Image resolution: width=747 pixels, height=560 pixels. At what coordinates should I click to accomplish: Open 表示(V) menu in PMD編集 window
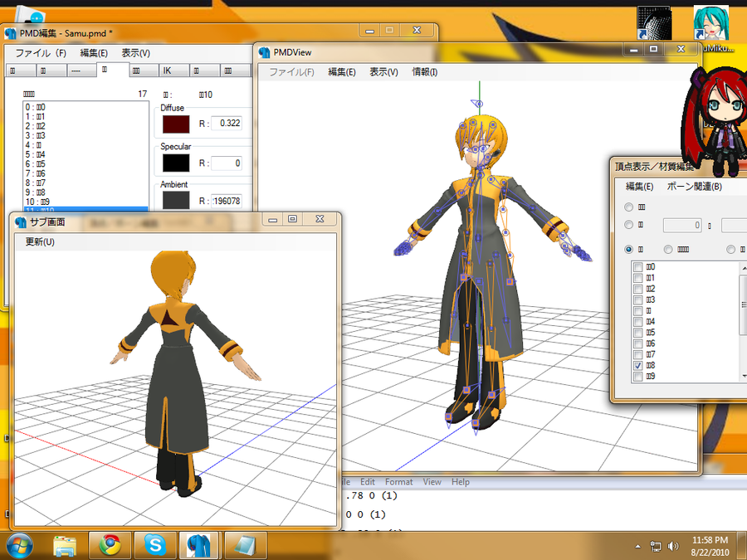point(136,53)
